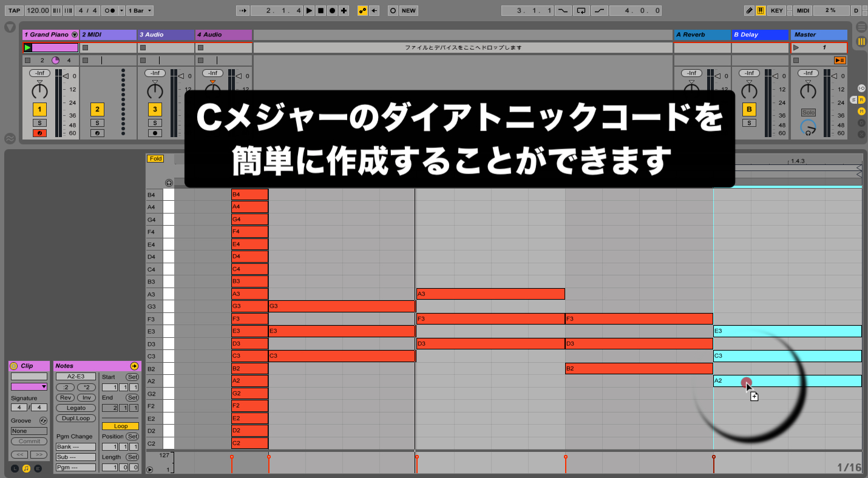Disarm Grand Piano track record arm

click(39, 133)
